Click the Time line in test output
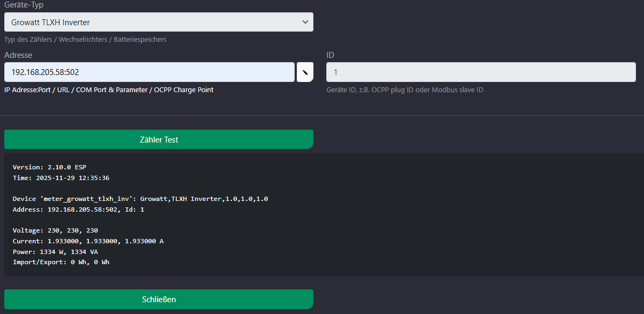 coord(61,178)
